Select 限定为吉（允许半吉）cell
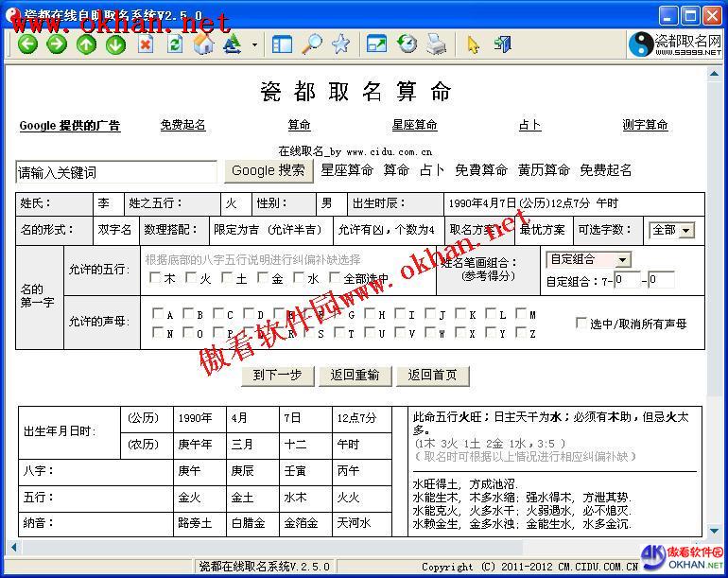Screen dimensions: 728x578 point(271,231)
